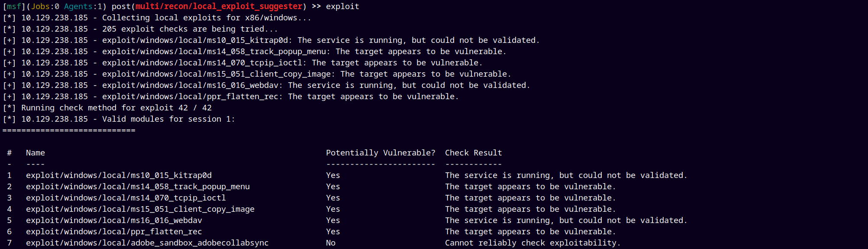Click the red local_exploit_suggester module path

click(x=219, y=6)
